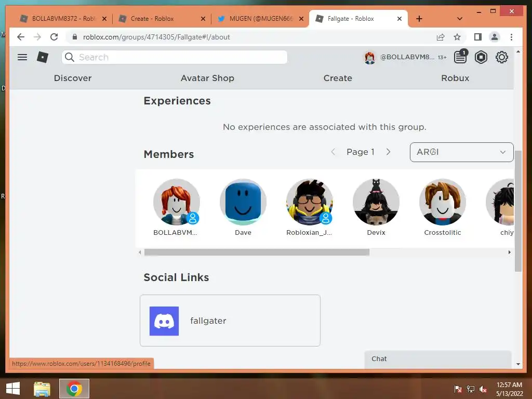Open member Devix name link
Screen dimensions: 532x399
[x=376, y=232]
